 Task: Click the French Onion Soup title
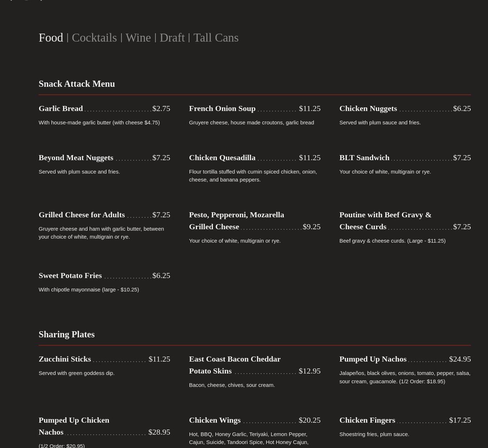pyautogui.click(x=222, y=108)
